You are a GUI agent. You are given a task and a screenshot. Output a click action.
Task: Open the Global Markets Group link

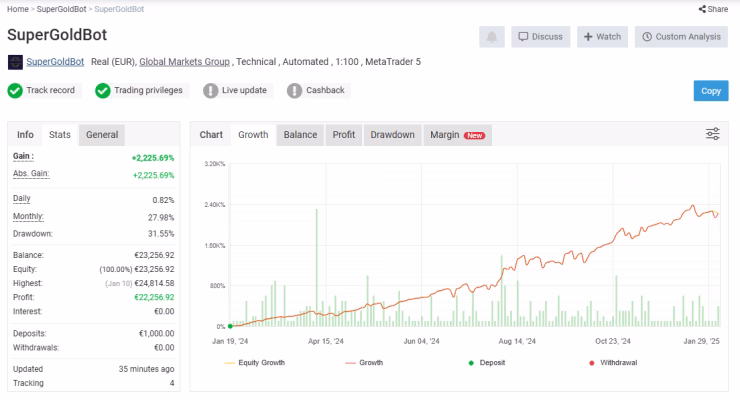point(185,62)
